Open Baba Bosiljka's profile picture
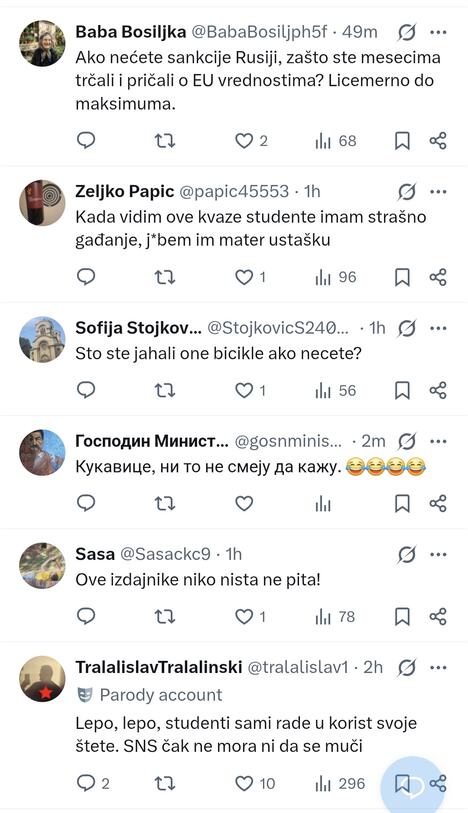Viewport: 468px width, 813px height. tap(42, 43)
